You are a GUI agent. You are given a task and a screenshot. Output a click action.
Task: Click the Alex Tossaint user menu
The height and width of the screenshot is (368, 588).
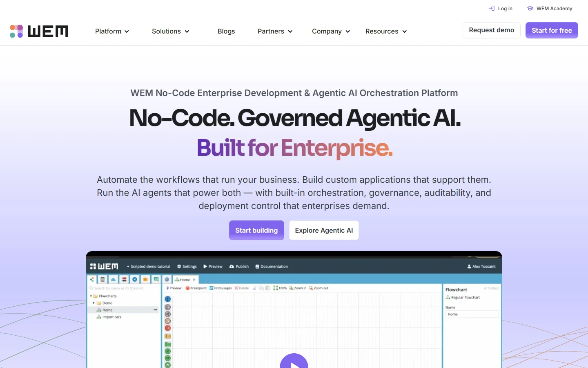(481, 267)
